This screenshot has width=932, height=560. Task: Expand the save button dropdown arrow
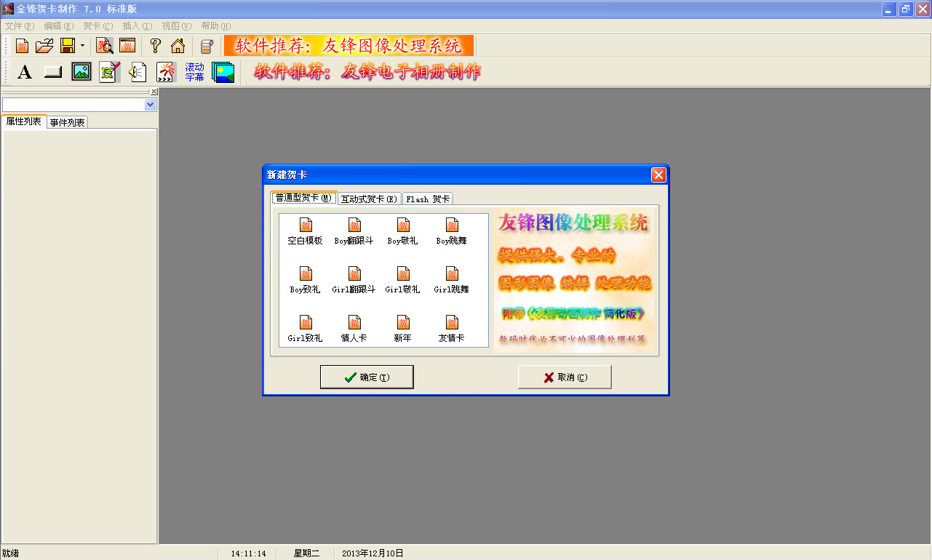pos(82,46)
